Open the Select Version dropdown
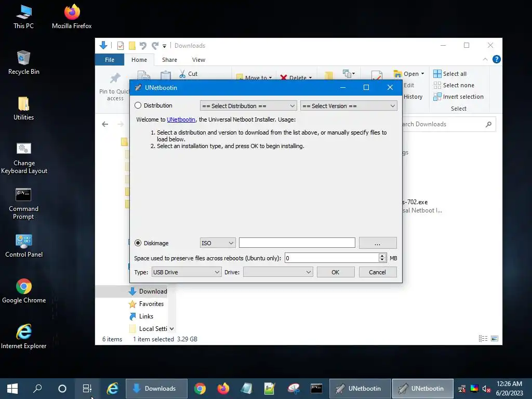Viewport: 532px width, 399px height. 349,106
